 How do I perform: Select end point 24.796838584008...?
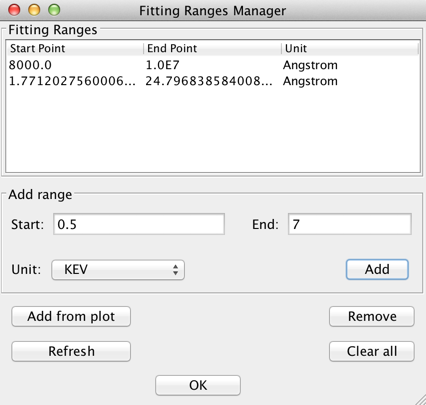[x=209, y=81]
